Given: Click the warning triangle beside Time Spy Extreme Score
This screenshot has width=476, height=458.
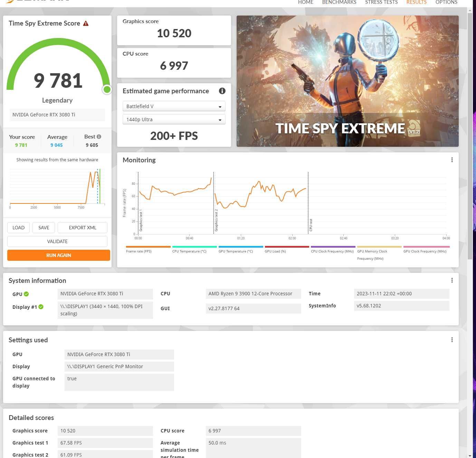Looking at the screenshot, I should pyautogui.click(x=86, y=23).
